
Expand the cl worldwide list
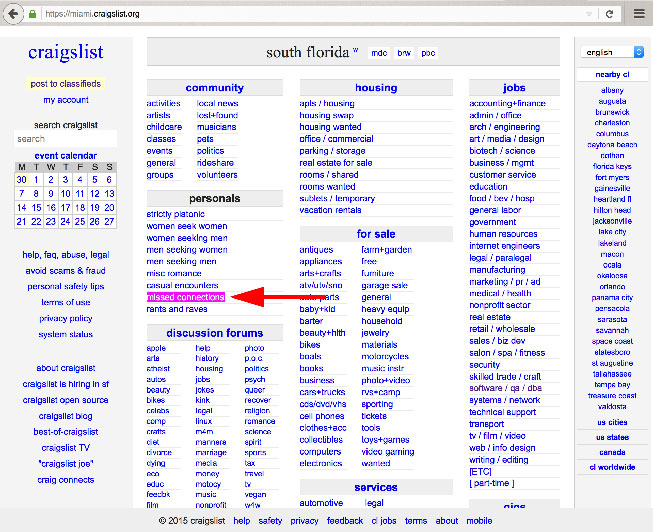click(612, 467)
